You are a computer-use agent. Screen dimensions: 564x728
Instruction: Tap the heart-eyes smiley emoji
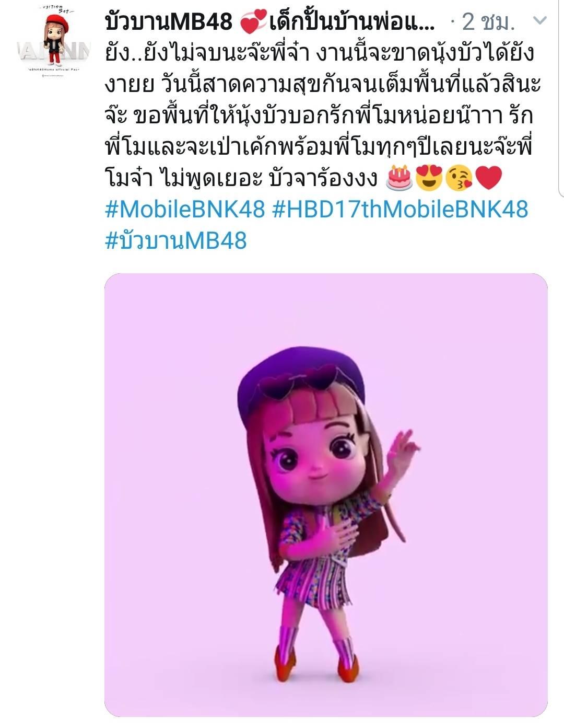point(429,178)
